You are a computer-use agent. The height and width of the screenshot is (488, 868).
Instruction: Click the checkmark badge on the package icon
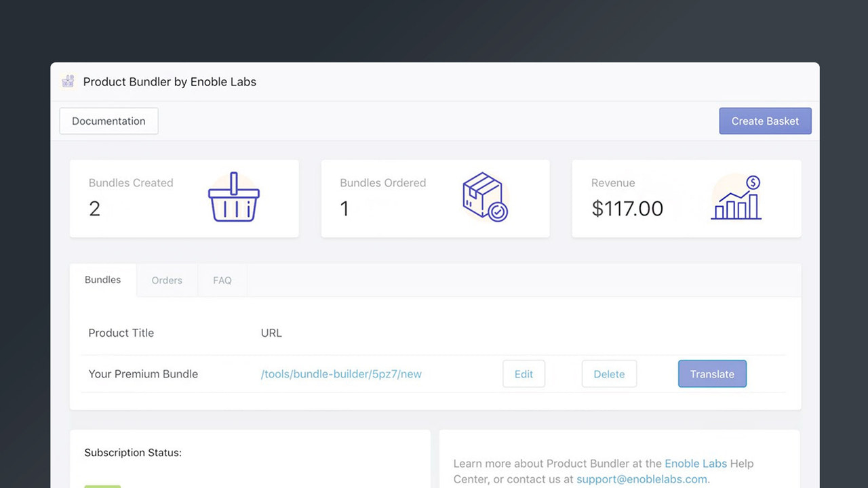tap(497, 213)
